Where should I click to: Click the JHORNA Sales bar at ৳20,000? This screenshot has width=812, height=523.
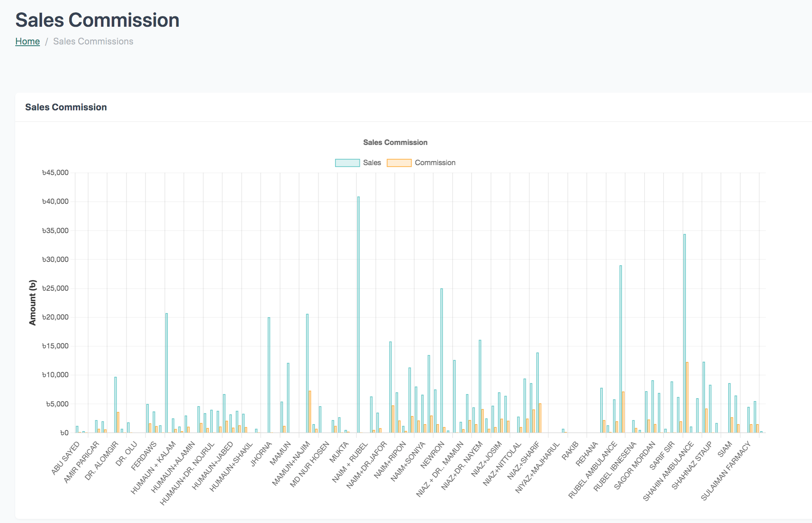coord(269,375)
